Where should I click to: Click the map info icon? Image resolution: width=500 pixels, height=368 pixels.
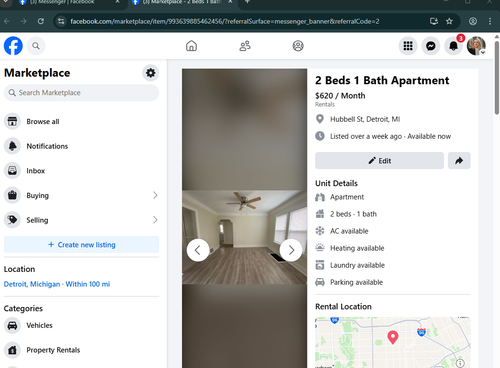(460, 363)
